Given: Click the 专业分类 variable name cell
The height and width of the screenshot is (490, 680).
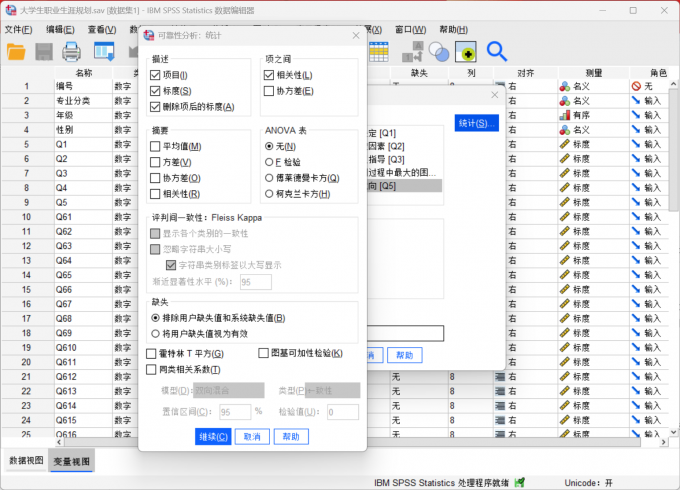Looking at the screenshot, I should (82, 101).
